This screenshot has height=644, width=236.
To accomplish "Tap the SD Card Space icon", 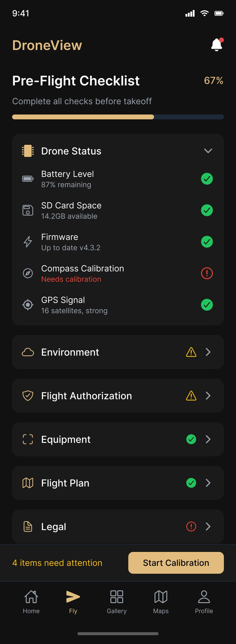I will click(28, 210).
